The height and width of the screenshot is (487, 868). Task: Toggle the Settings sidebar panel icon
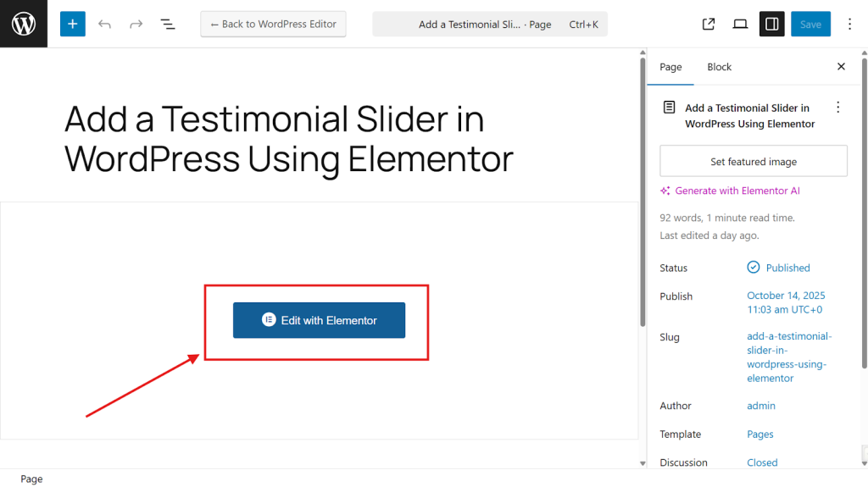771,24
